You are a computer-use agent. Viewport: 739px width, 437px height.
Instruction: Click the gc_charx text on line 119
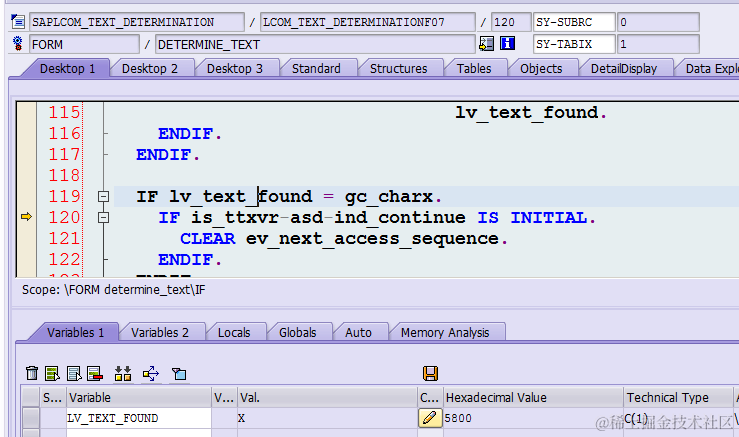(389, 197)
